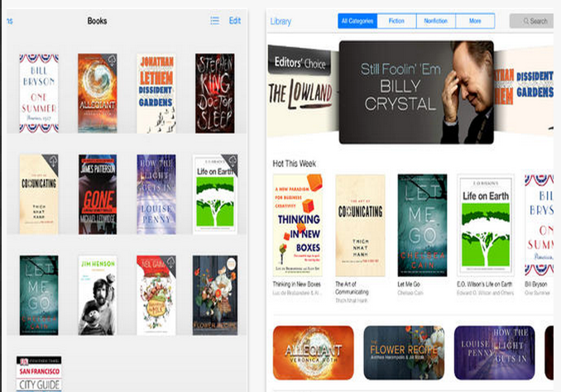This screenshot has width=561, height=392.
Task: Open the More categories tab
Action: pyautogui.click(x=475, y=22)
